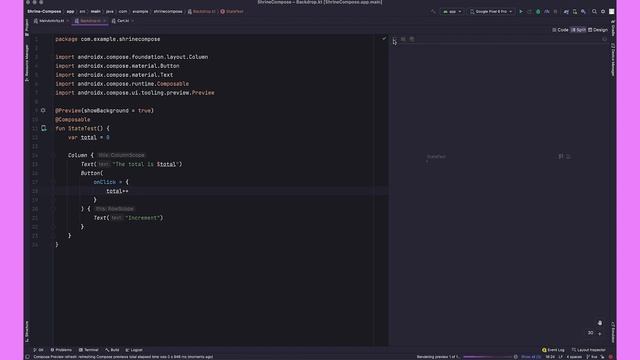Click the interactive mode icon beside StateTest preview
This screenshot has width=640, height=360.
(561, 156)
